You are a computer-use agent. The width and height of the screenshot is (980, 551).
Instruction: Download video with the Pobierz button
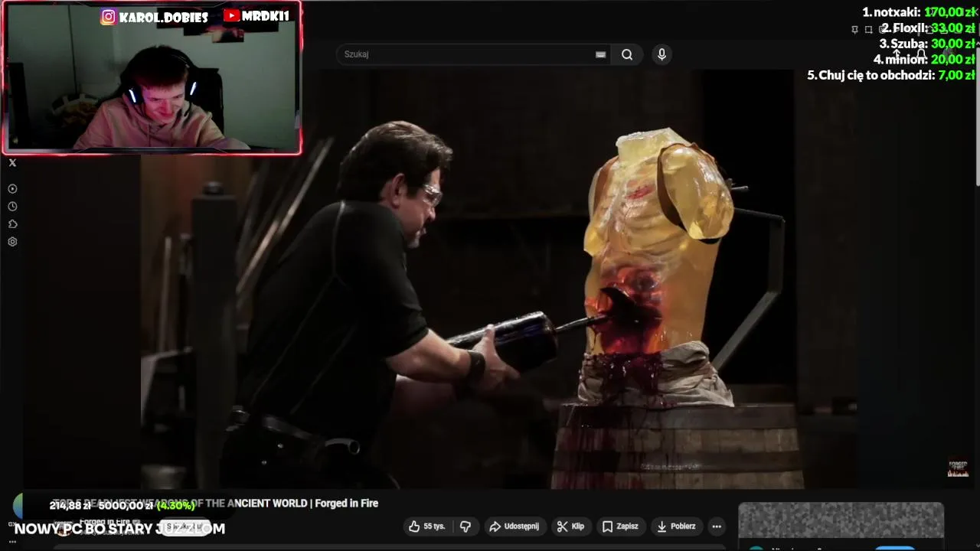[676, 527]
